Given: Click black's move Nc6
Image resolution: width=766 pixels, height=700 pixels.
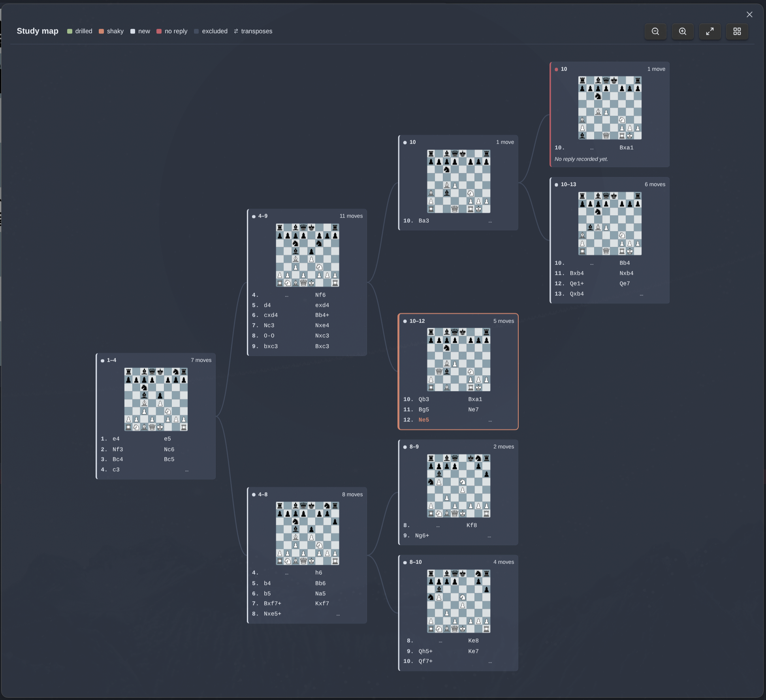Looking at the screenshot, I should 169,450.
